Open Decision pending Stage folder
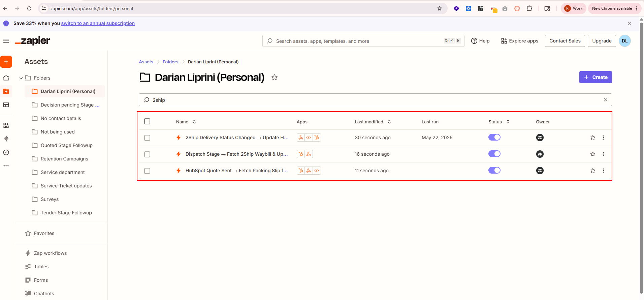The image size is (644, 300). tap(65, 105)
